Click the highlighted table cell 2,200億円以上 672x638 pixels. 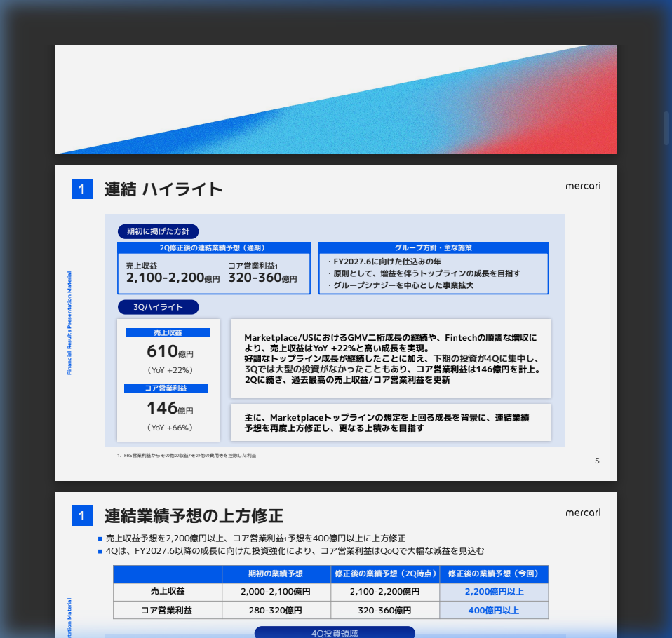tap(494, 592)
